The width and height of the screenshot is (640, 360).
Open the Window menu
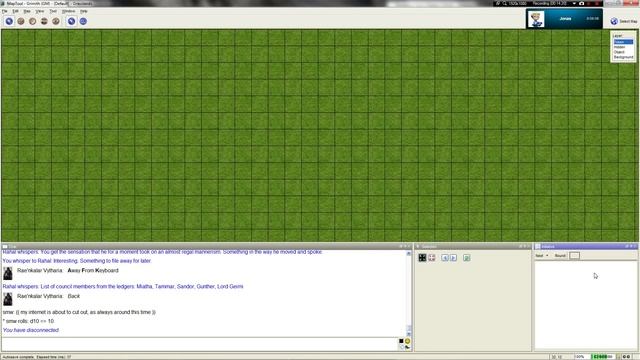click(x=68, y=11)
